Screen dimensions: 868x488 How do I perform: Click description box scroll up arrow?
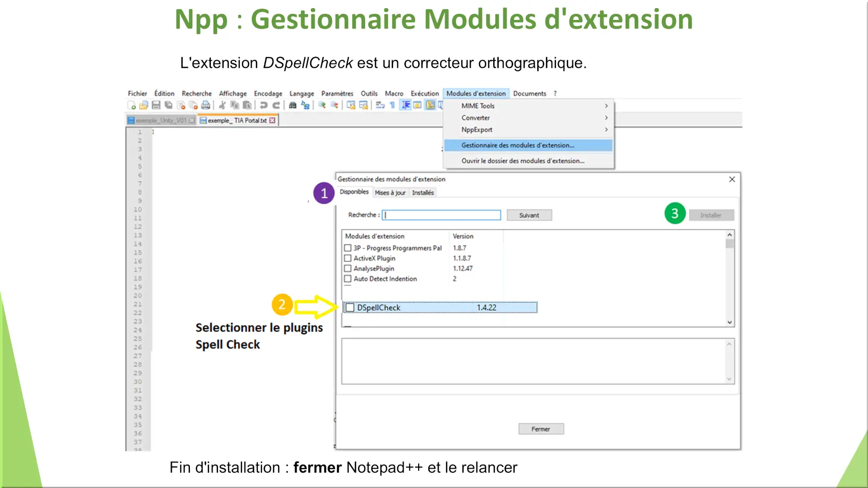pos(729,344)
